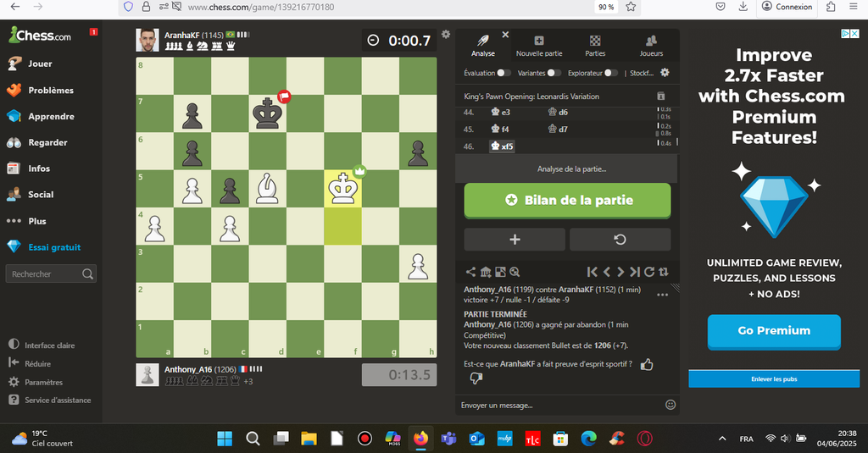Open board settings gear above the clock
This screenshot has width=868, height=453.
446,35
